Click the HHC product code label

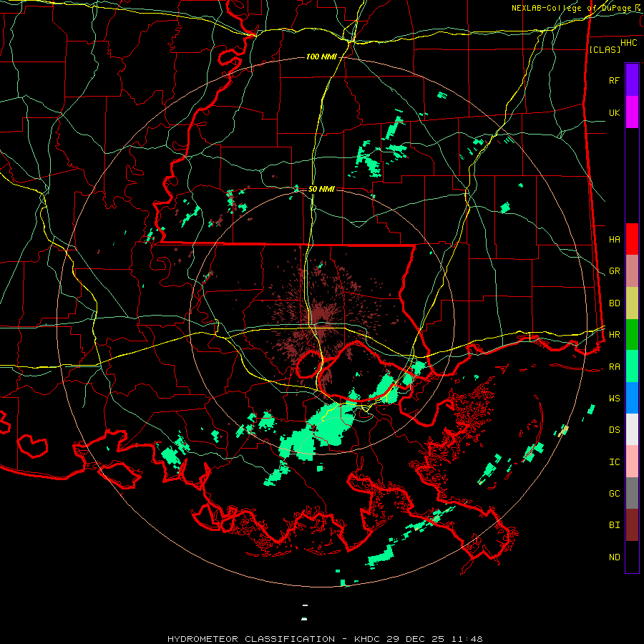coord(629,43)
